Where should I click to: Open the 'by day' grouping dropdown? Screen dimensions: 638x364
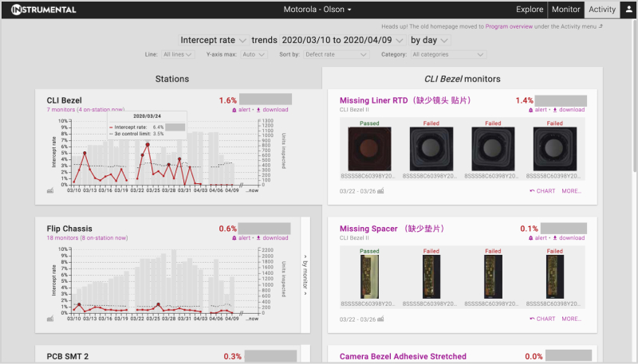430,40
